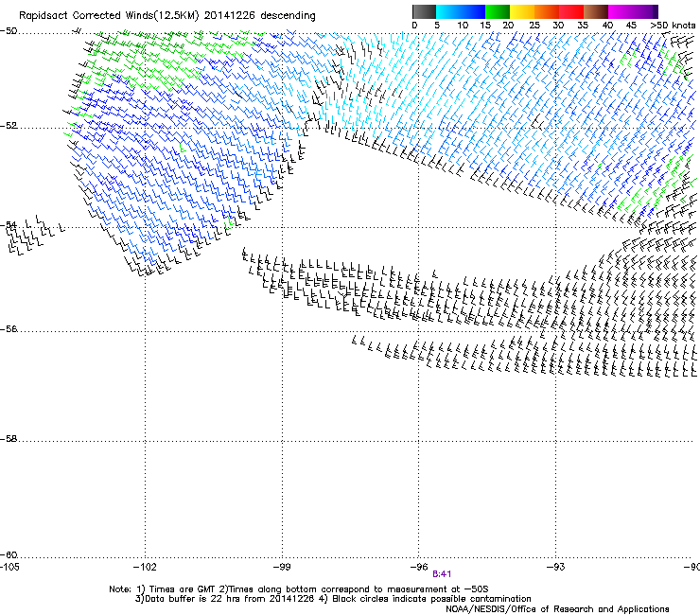Click the 'Data buffer is 22 hrs' note line
Image resolution: width=700 pixels, height=615 pixels.
pos(333,599)
